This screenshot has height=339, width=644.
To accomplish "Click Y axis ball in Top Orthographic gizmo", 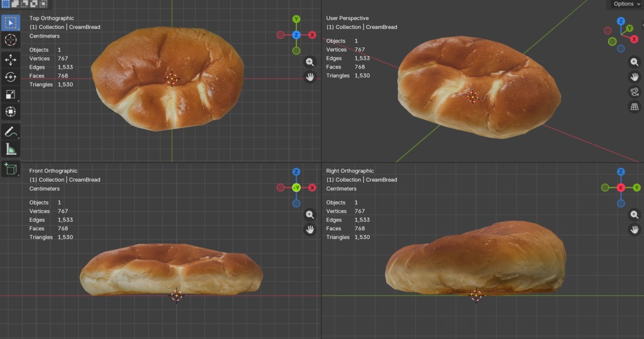I will (x=296, y=19).
